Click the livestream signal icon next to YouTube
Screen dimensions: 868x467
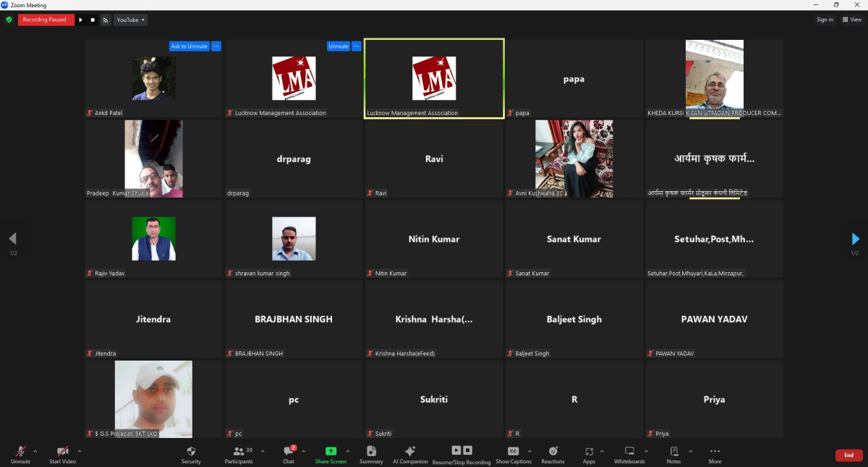[x=105, y=20]
